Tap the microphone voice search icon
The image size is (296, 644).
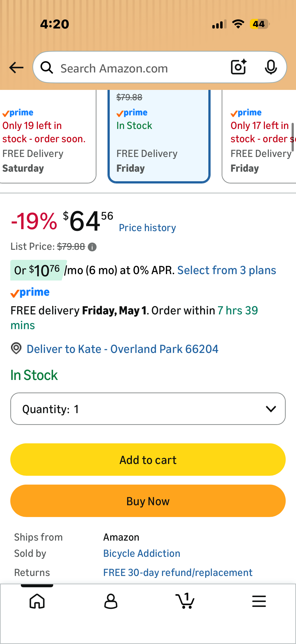click(x=270, y=68)
